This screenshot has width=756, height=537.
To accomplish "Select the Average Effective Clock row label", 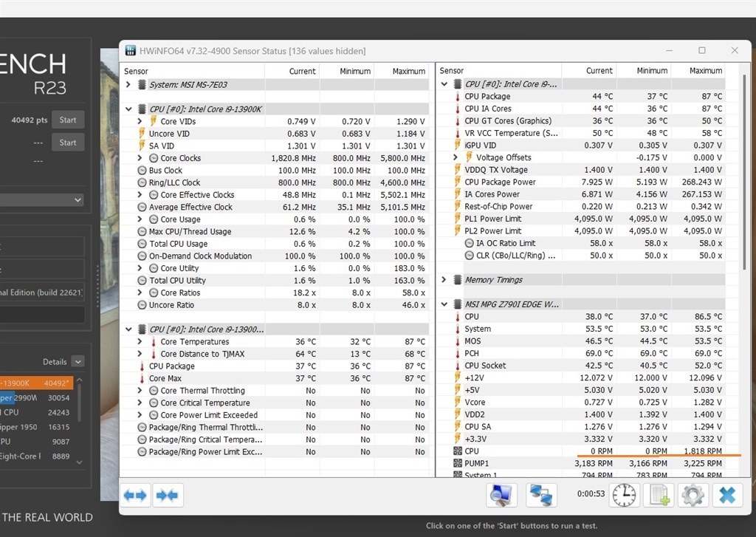I will pyautogui.click(x=190, y=207).
